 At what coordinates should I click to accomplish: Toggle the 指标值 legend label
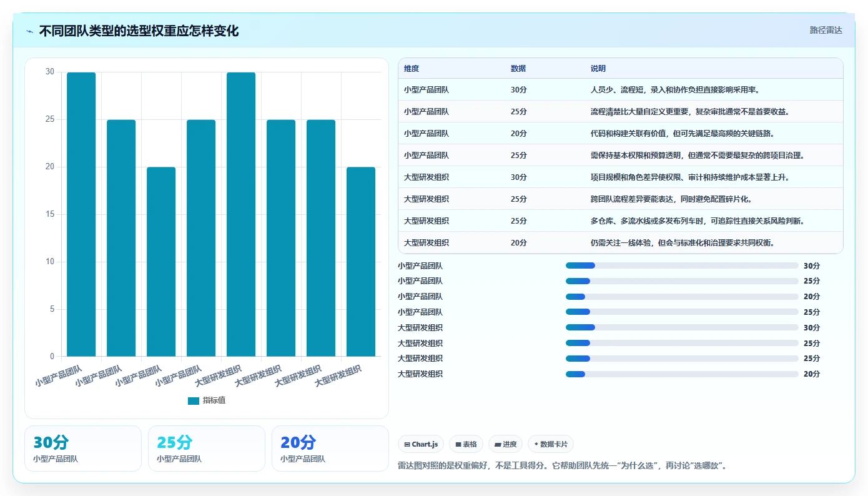214,400
